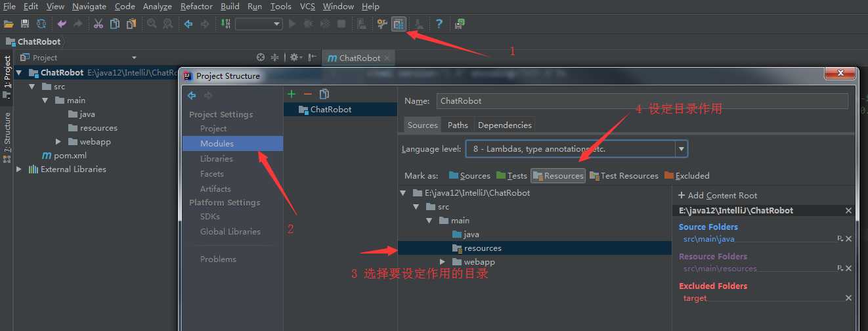Image resolution: width=868 pixels, height=331 pixels.
Task: Click the Paste toolbar icon
Action: pyautogui.click(x=131, y=24)
